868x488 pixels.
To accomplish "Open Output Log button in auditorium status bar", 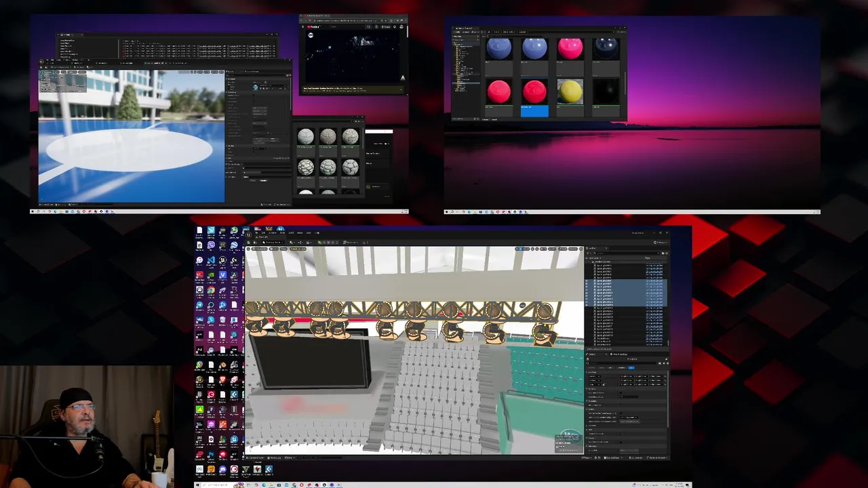I will tap(275, 457).
